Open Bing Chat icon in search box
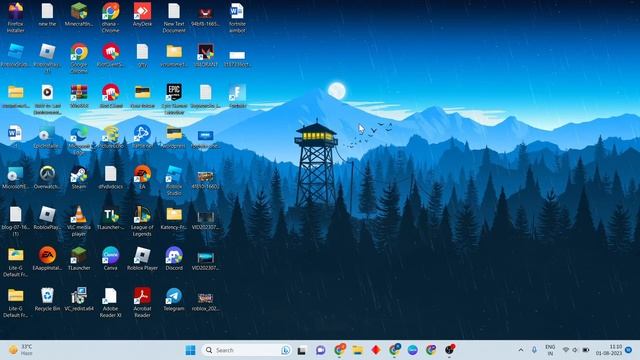 (x=286, y=350)
